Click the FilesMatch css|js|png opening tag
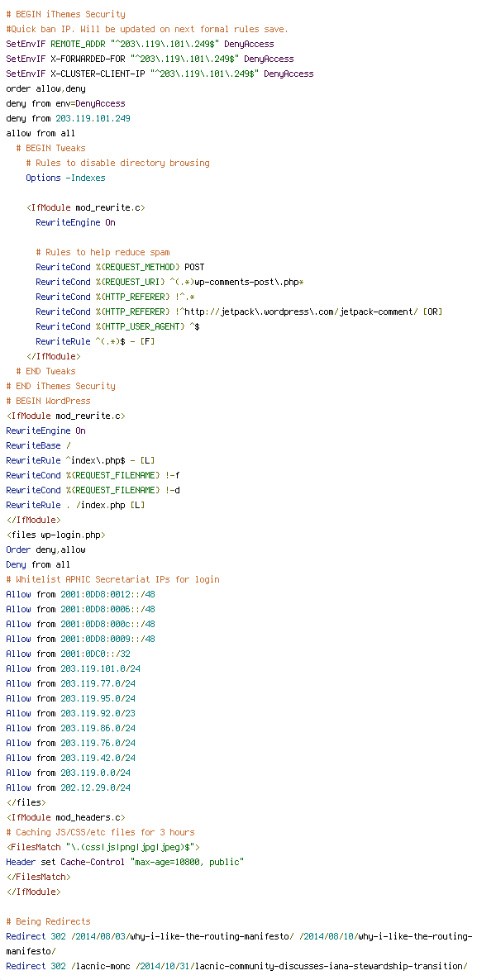 click(103, 848)
